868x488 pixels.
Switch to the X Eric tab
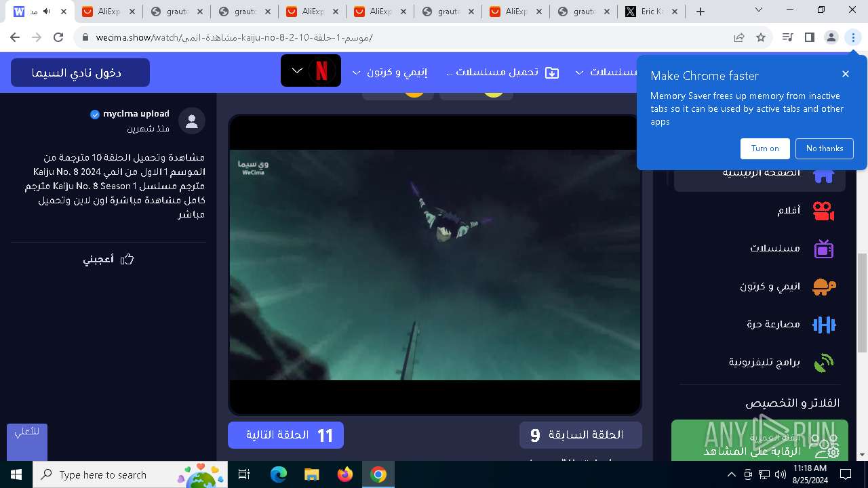click(x=651, y=12)
